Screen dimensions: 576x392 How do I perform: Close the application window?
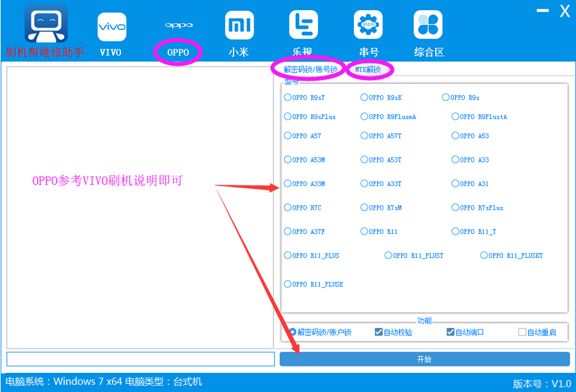click(564, 11)
